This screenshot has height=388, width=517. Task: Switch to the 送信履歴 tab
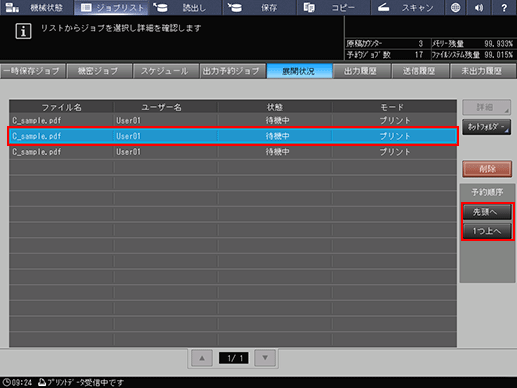click(x=420, y=71)
